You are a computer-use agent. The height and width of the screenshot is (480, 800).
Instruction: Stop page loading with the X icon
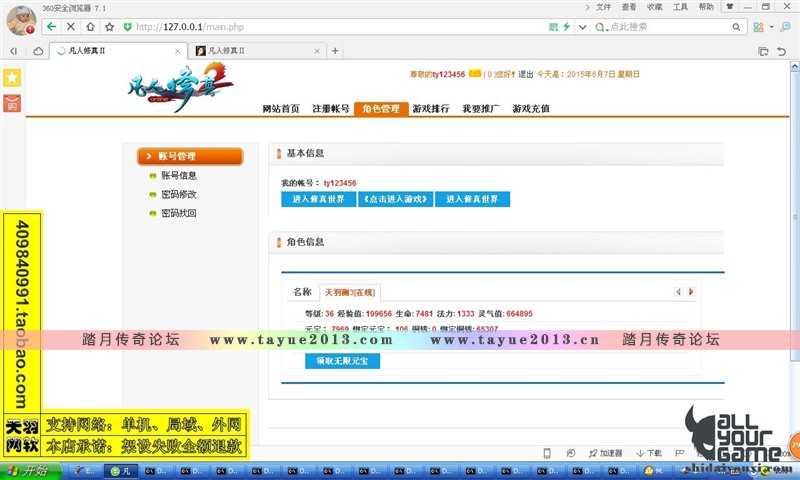(x=71, y=27)
